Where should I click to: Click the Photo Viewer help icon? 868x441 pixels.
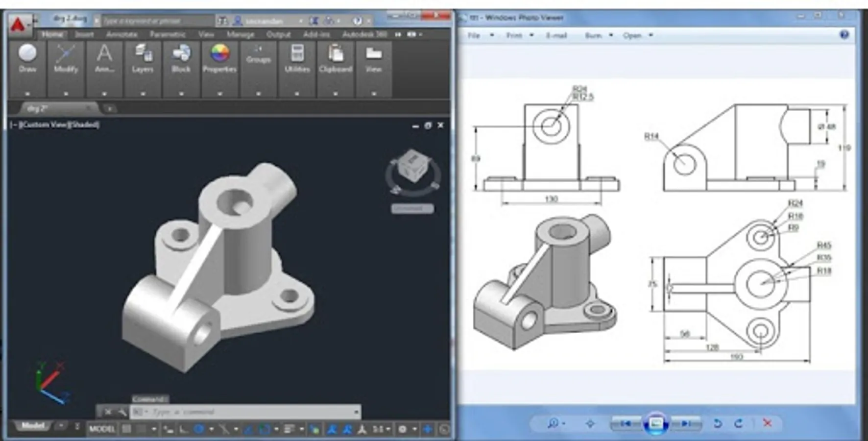[844, 35]
